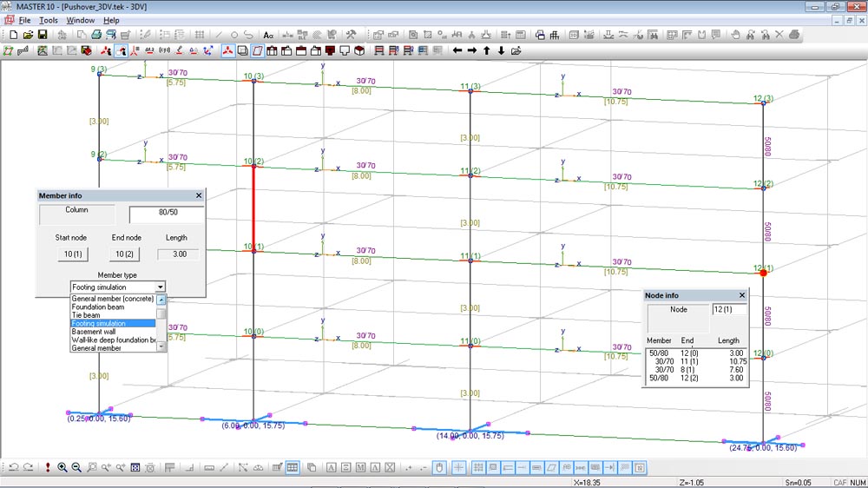Click the redo arrow in bottom toolbar
Image resolution: width=868 pixels, height=488 pixels.
pos(29,467)
